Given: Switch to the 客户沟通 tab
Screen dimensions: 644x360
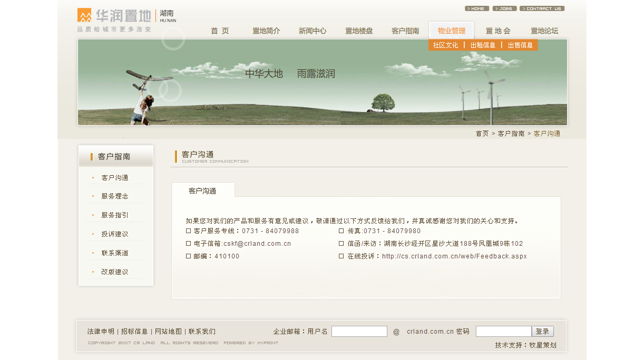Looking at the screenshot, I should pos(203,191).
